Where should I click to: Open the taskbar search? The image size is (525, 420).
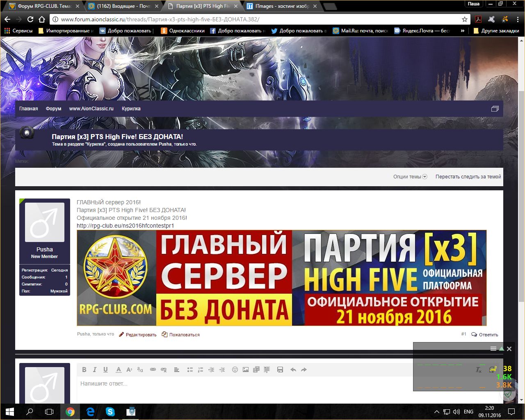click(30, 411)
